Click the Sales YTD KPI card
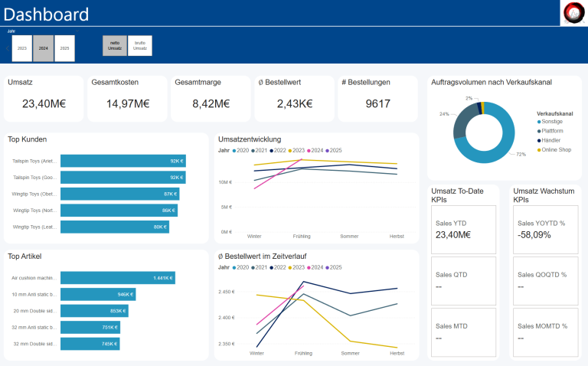This screenshot has width=588, height=366. (465, 230)
